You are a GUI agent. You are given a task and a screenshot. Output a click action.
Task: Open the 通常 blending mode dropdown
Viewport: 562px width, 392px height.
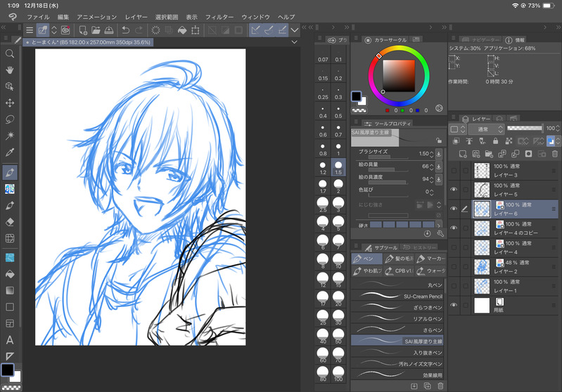click(486, 129)
